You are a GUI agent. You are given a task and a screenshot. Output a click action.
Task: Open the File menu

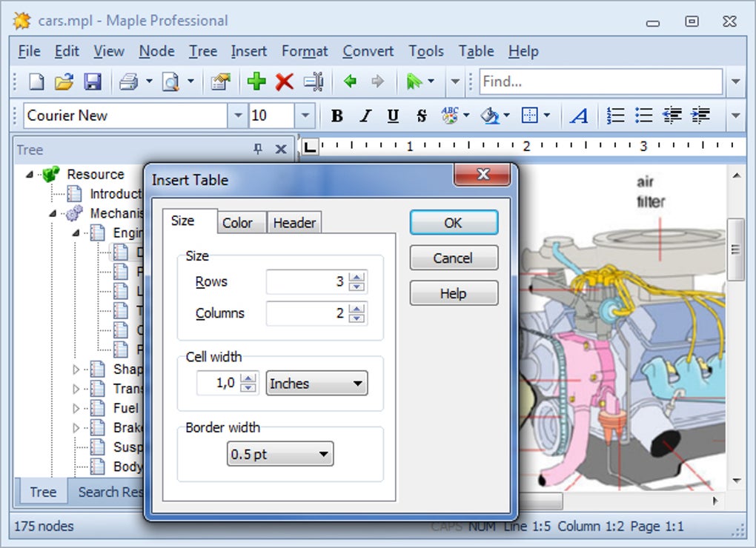(x=29, y=51)
